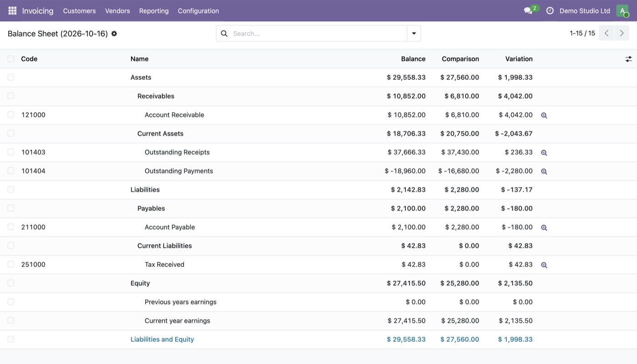The width and height of the screenshot is (637, 364).
Task: Open Balance Sheet settings gear
Action: pyautogui.click(x=114, y=34)
